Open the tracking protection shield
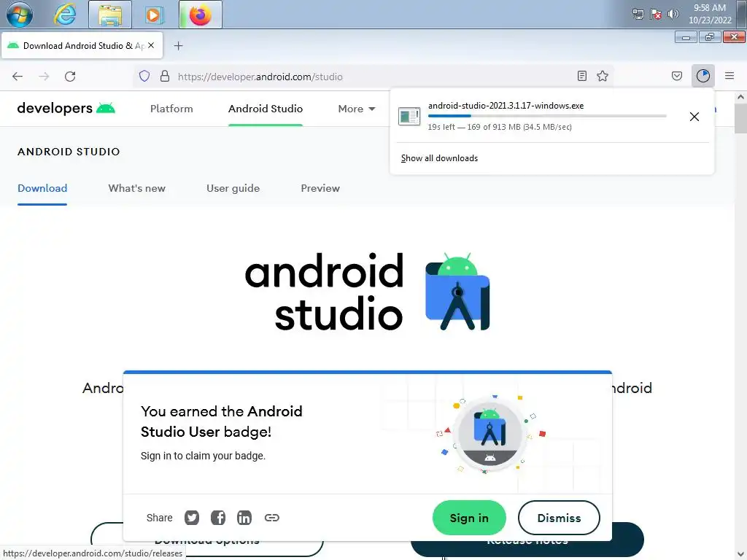The width and height of the screenshot is (747, 560). pyautogui.click(x=144, y=76)
